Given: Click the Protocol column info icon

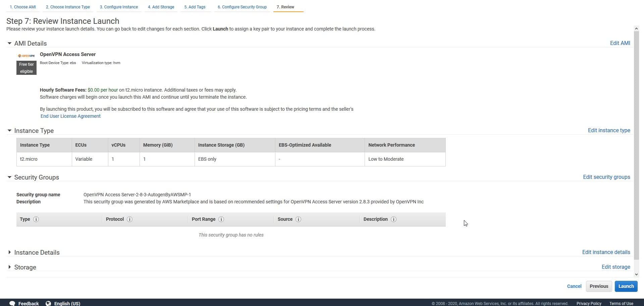Looking at the screenshot, I should click(130, 219).
